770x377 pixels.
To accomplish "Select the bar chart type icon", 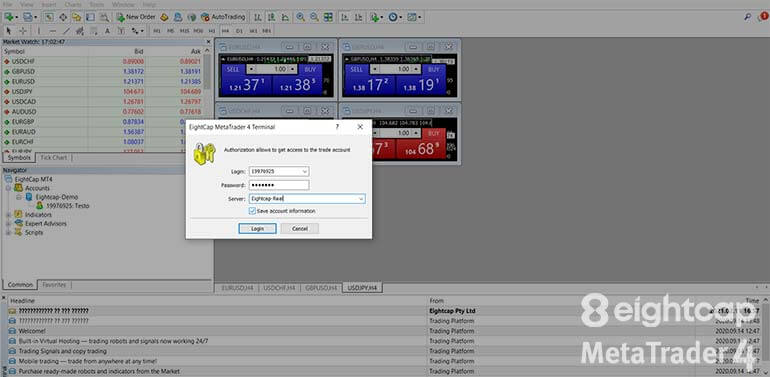I will point(258,17).
